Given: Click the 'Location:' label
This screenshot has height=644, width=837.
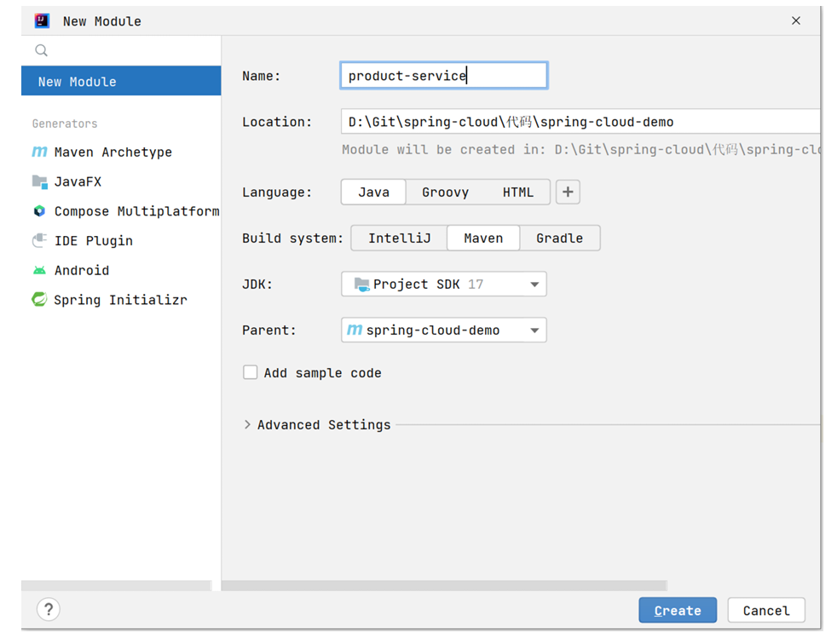Looking at the screenshot, I should 276,122.
